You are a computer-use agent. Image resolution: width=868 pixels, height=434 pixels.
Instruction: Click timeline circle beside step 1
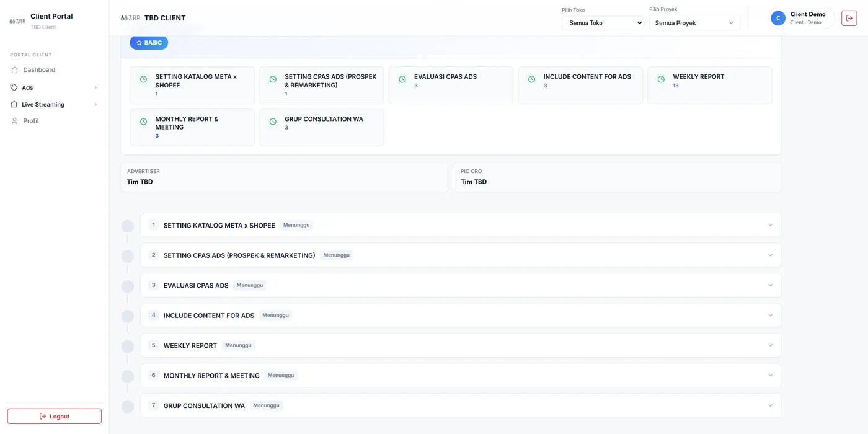pos(128,226)
